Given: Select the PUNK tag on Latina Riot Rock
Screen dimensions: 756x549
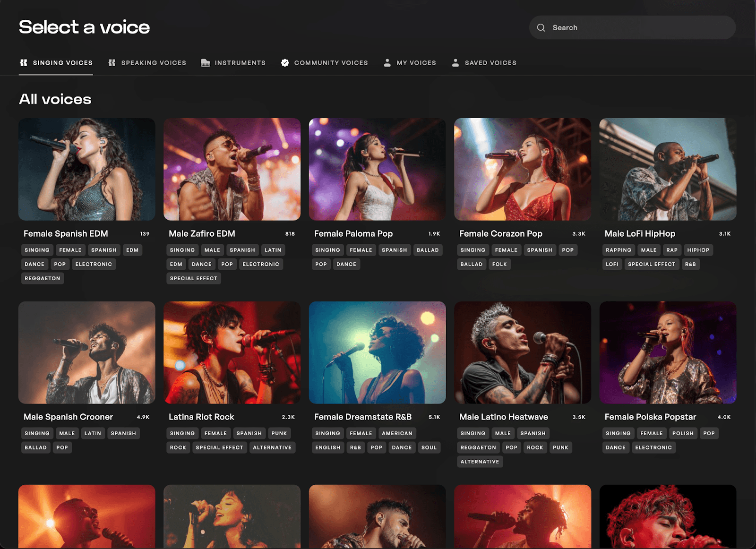Looking at the screenshot, I should click(x=279, y=433).
